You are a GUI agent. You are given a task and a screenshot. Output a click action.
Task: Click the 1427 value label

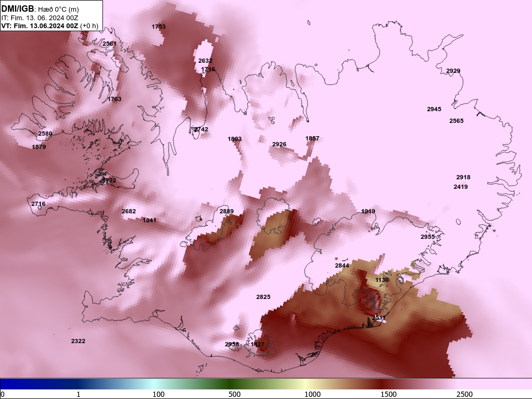coord(257,344)
